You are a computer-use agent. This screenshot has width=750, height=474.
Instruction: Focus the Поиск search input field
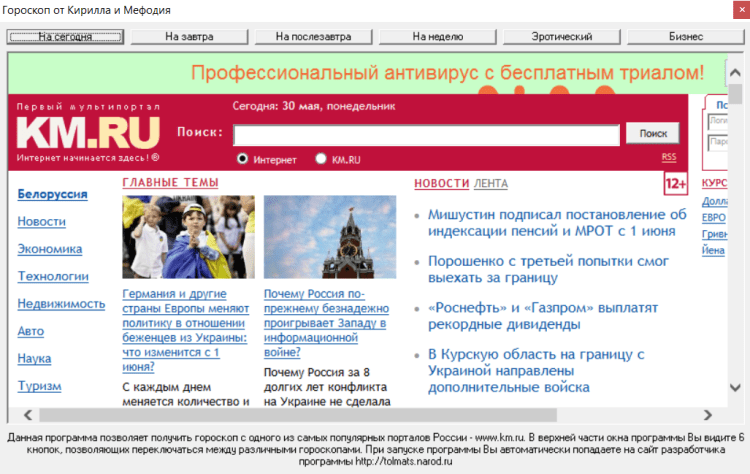426,135
